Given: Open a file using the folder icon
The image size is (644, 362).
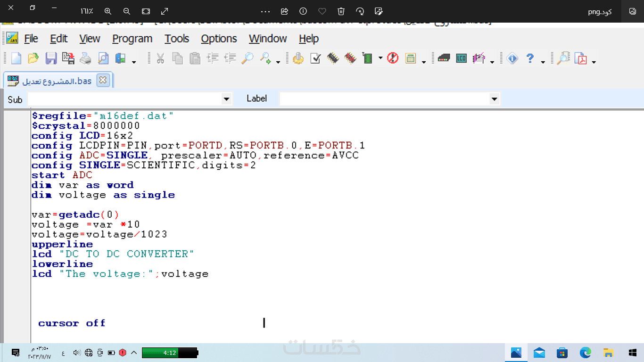Looking at the screenshot, I should [x=33, y=58].
